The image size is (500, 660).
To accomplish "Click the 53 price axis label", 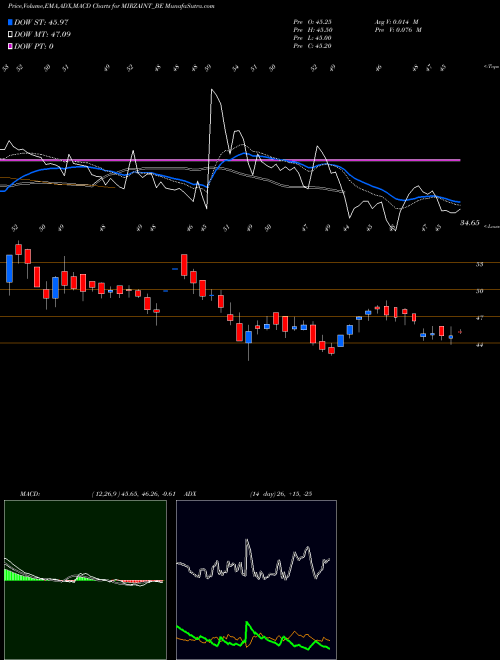I will pos(479,265).
